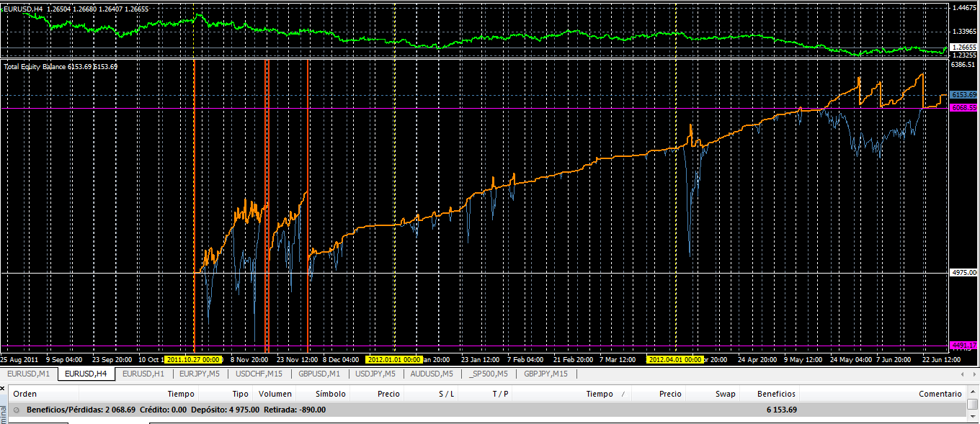Click the 1.33965 price scale value
Image resolution: width=980 pixels, height=424 pixels.
(964, 32)
